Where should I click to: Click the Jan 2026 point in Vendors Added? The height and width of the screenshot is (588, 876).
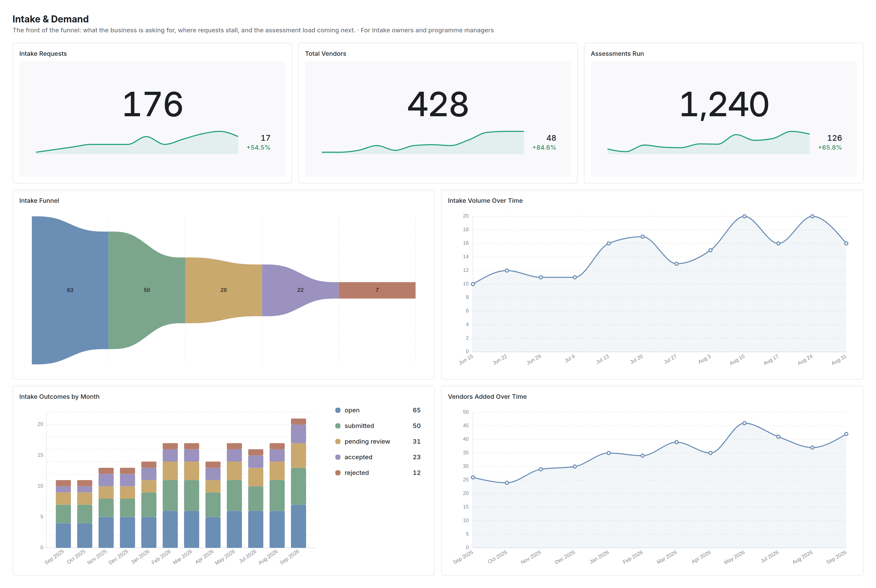coord(609,453)
